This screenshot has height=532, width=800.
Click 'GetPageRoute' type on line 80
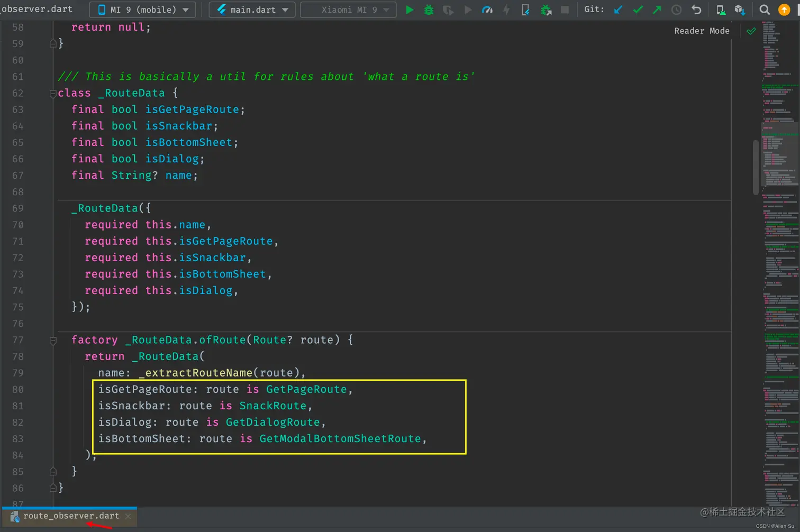(306, 389)
